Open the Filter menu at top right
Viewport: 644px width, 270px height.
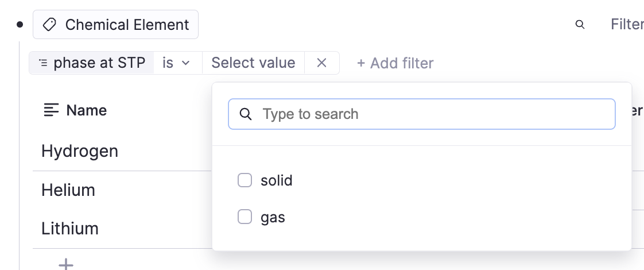[x=626, y=25]
